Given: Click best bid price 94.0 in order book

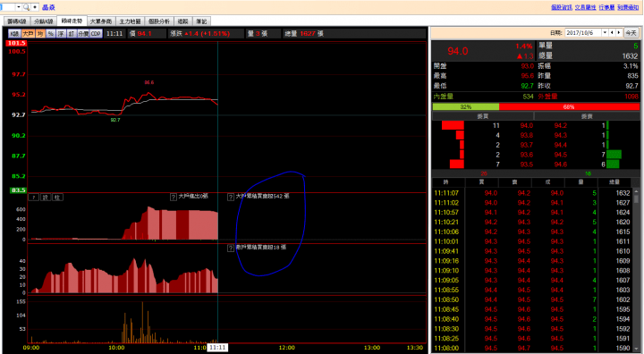Looking at the screenshot, I should pyautogui.click(x=527, y=126).
